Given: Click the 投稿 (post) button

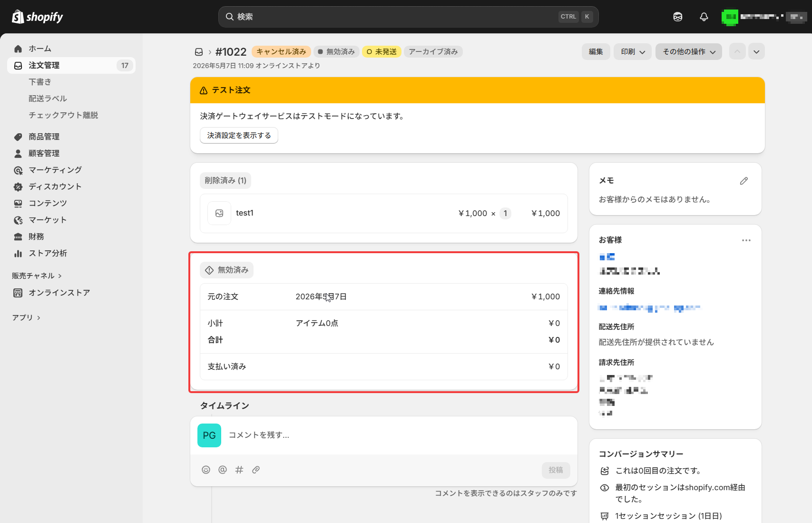Looking at the screenshot, I should pos(556,470).
